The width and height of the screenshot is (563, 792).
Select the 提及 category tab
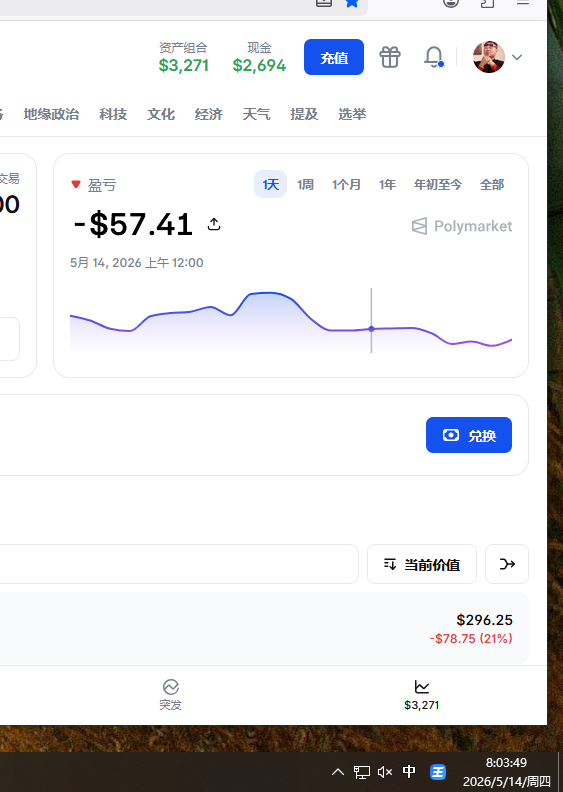(304, 114)
